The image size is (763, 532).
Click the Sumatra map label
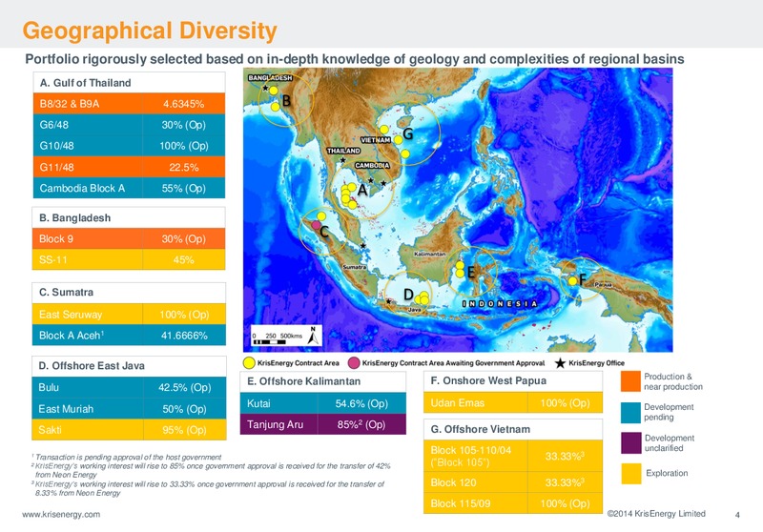pyautogui.click(x=354, y=267)
